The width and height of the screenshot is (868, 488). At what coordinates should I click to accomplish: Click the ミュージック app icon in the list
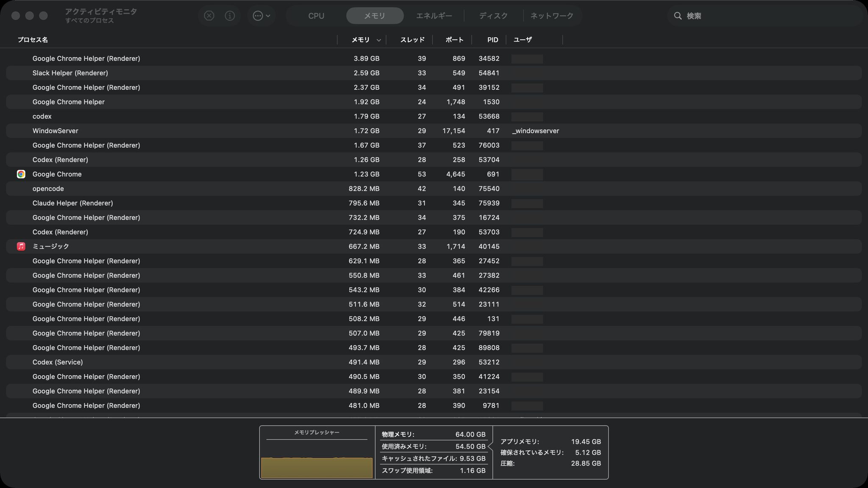coord(21,247)
